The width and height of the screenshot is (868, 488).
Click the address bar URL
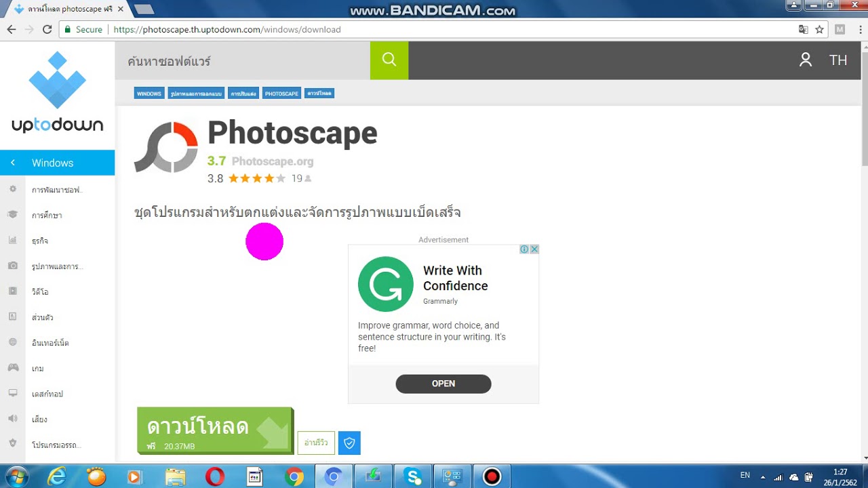coord(227,30)
